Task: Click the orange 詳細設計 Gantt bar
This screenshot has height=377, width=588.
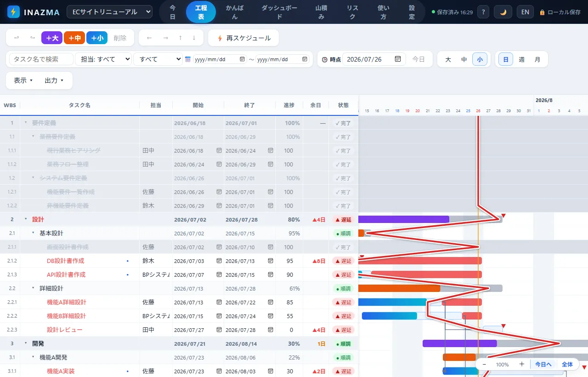Action: click(x=399, y=288)
